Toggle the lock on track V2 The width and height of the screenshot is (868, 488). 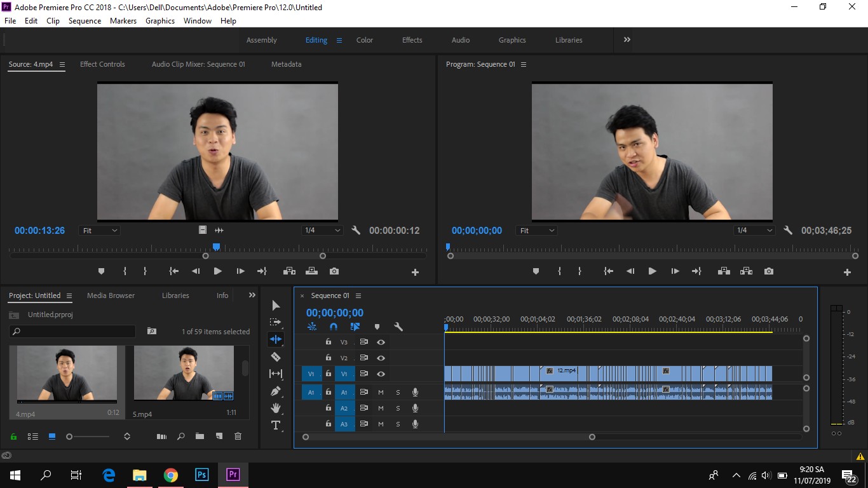pyautogui.click(x=329, y=358)
